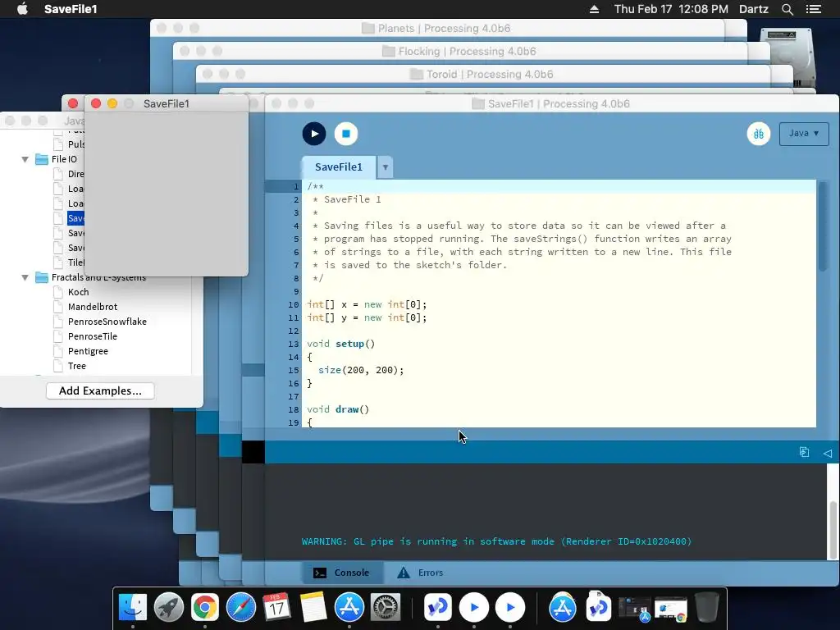Collapse the Fractals and L-systems triangle
This screenshot has height=630, width=840.
click(25, 277)
